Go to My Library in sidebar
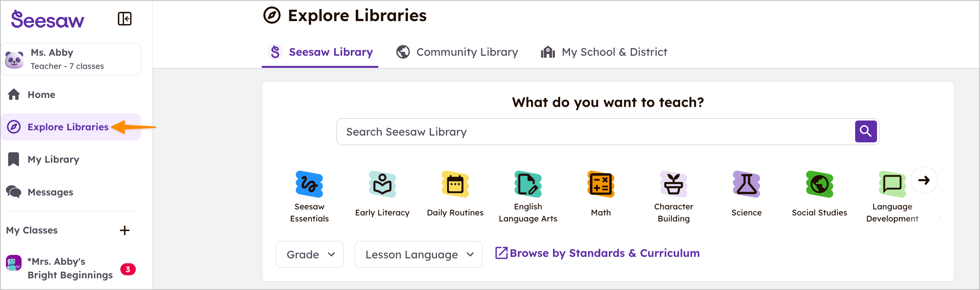 [53, 159]
